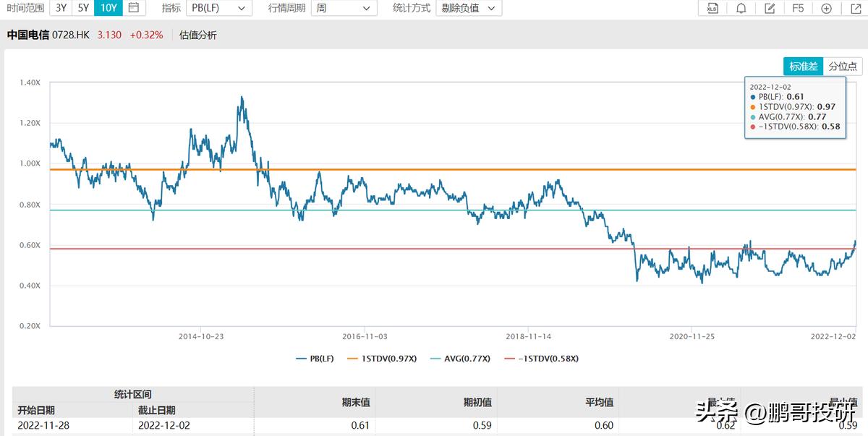The height and width of the screenshot is (436, 868).
Task: Refresh the chart using the F5 icon
Action: tap(797, 8)
